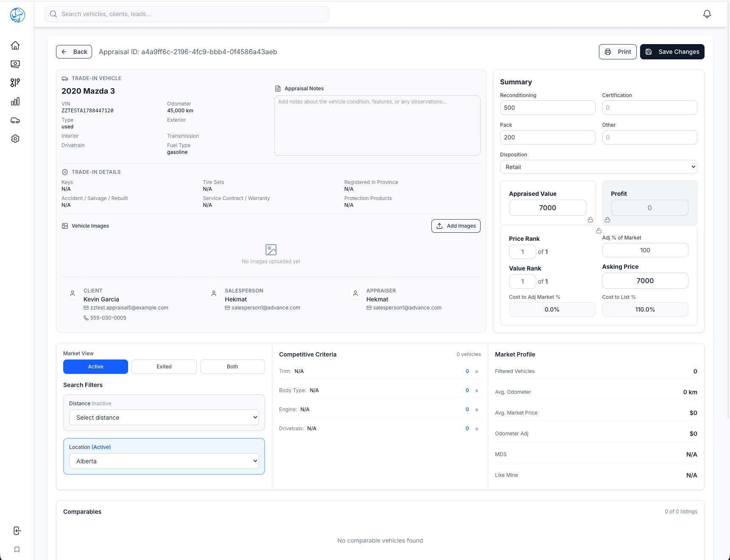Edit the Pack field value 200
730x560 pixels.
click(548, 137)
